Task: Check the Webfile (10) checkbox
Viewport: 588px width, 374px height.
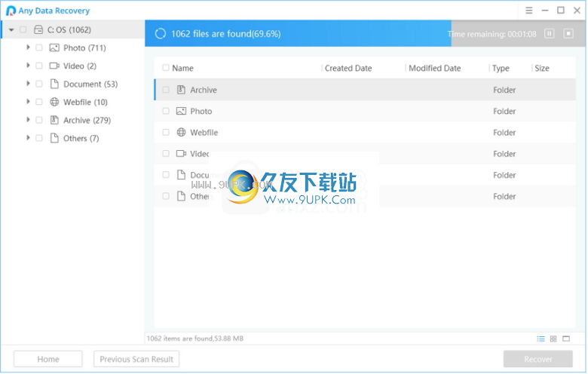Action: [x=39, y=102]
